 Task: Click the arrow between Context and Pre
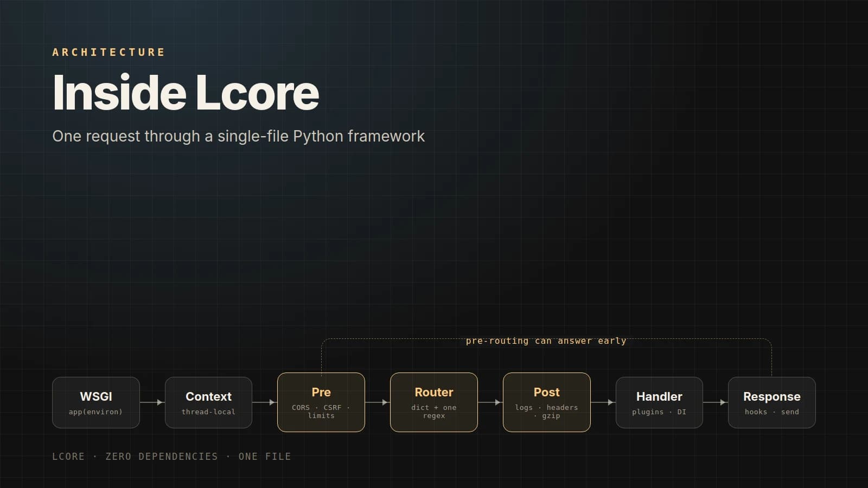click(264, 402)
